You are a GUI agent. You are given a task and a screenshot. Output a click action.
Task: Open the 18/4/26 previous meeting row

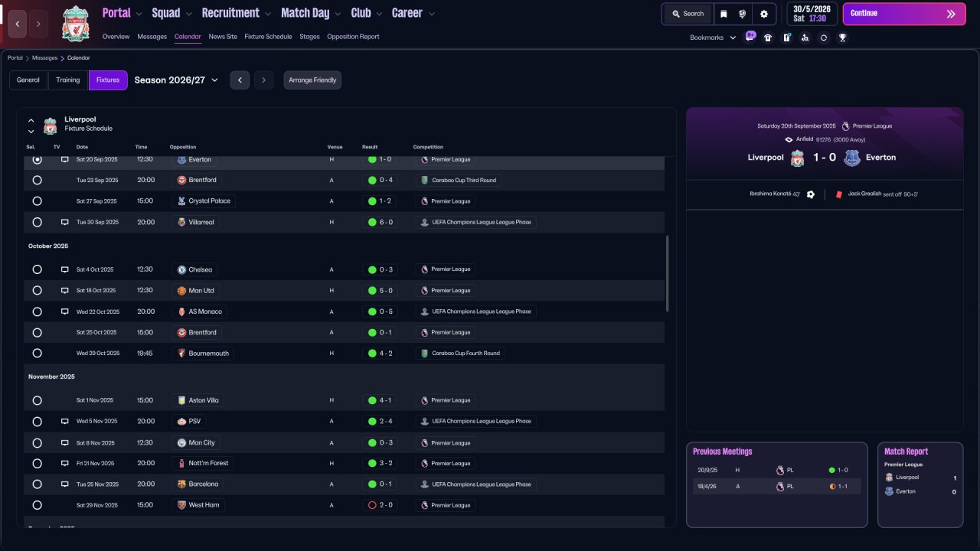[776, 486]
